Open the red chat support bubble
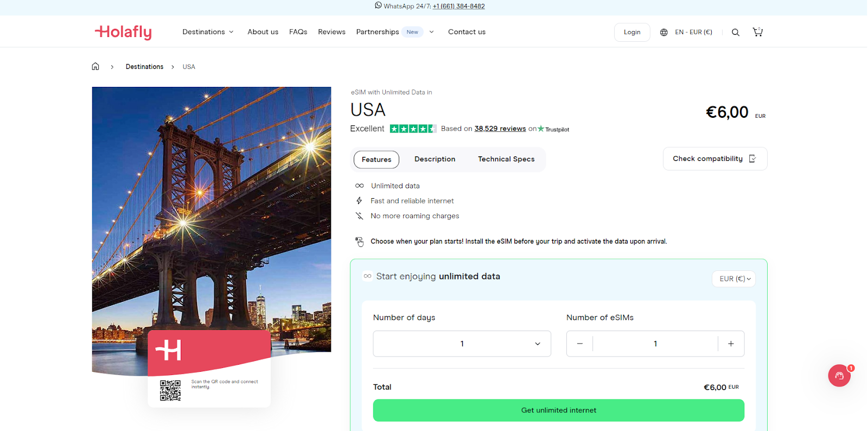The height and width of the screenshot is (431, 868). tap(839, 376)
